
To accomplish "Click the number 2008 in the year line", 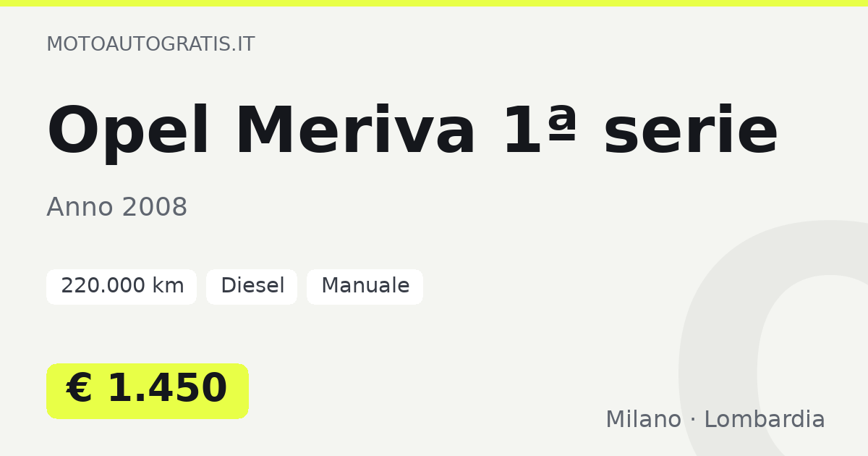I will click(155, 208).
